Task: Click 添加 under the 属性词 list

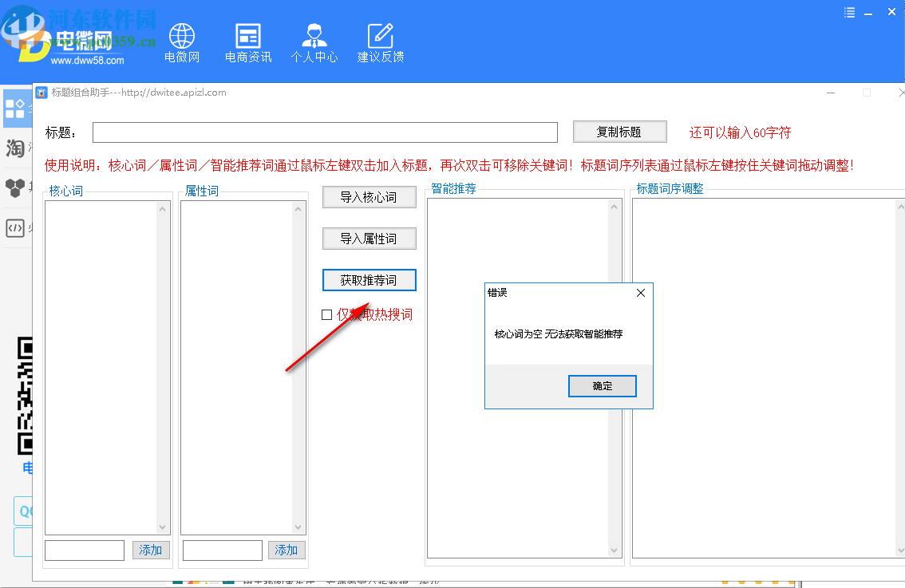Action: tap(287, 550)
